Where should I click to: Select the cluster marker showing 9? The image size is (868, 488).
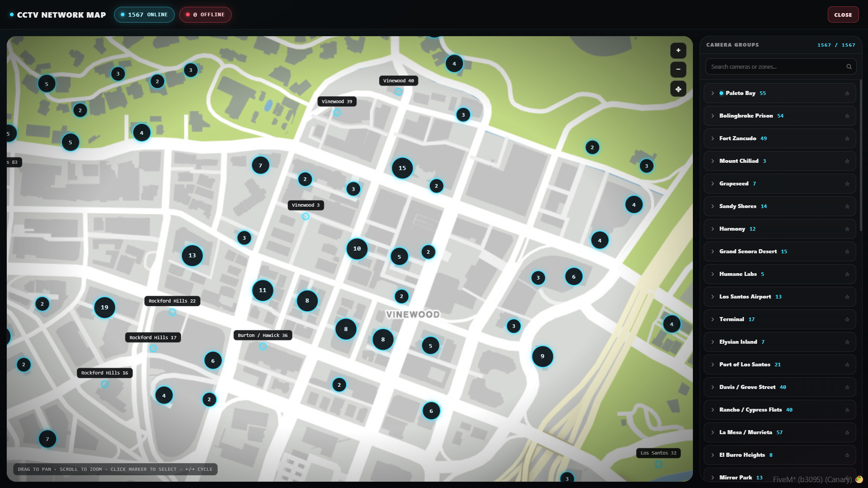click(542, 356)
